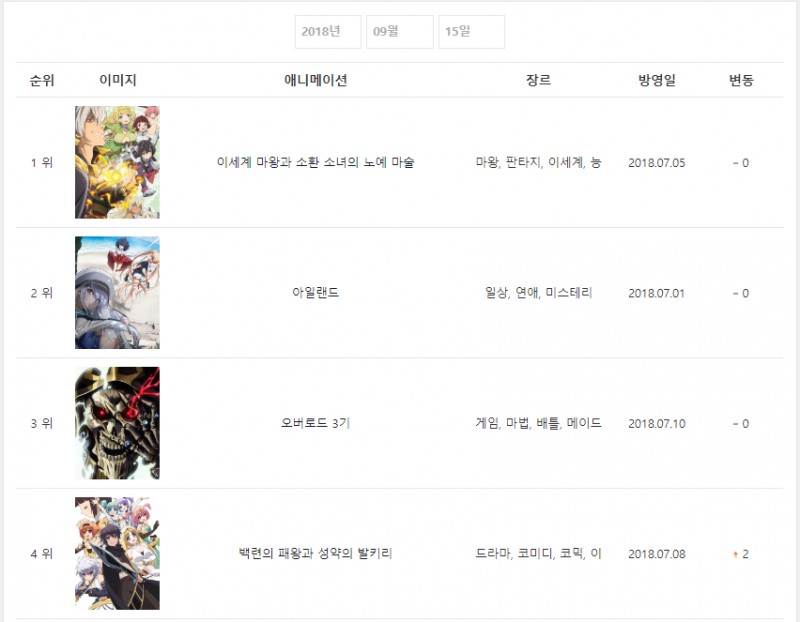The image size is (800, 622).
Task: Click the 방영일 column header
Action: [657, 80]
